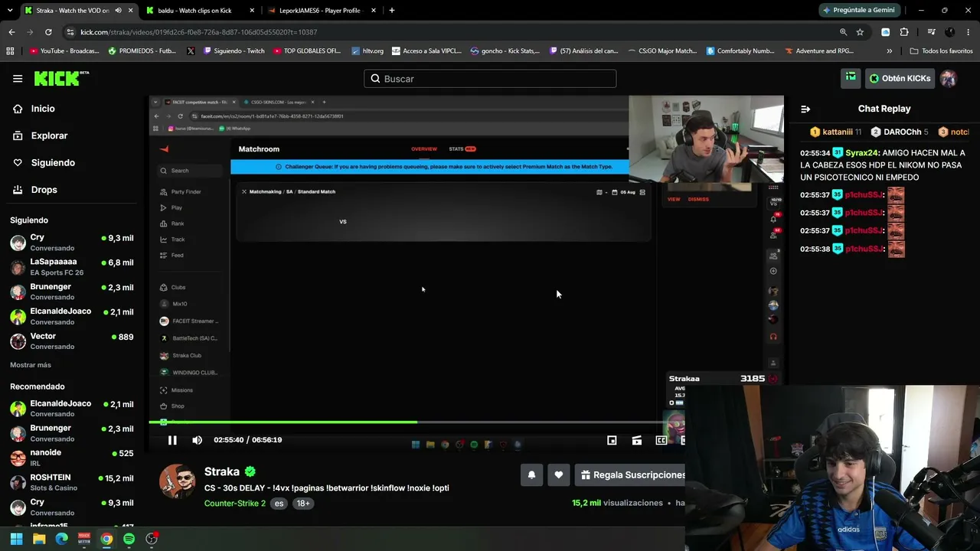The width and height of the screenshot is (980, 551).
Task: Open nanoide channel in Recomendado list
Action: click(x=72, y=458)
